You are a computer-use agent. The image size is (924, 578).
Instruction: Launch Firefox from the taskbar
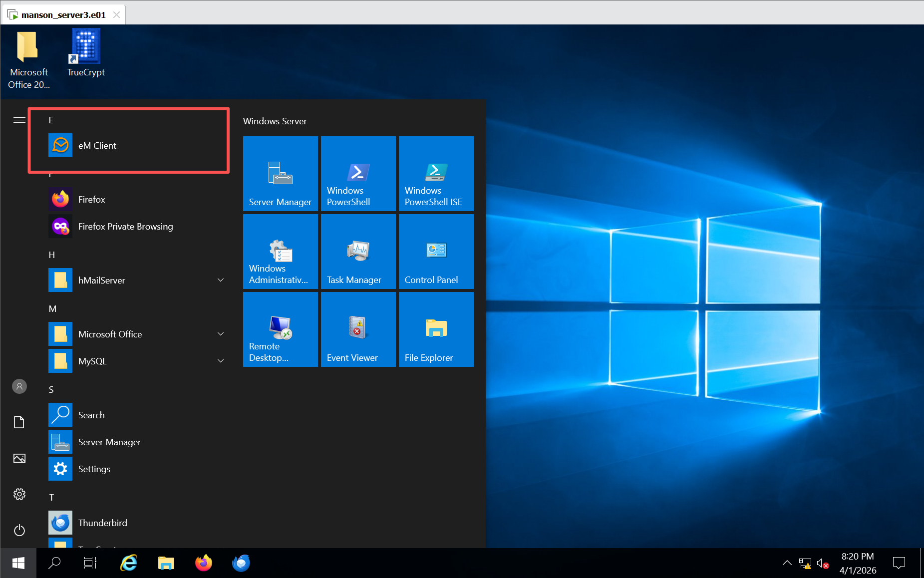point(204,563)
